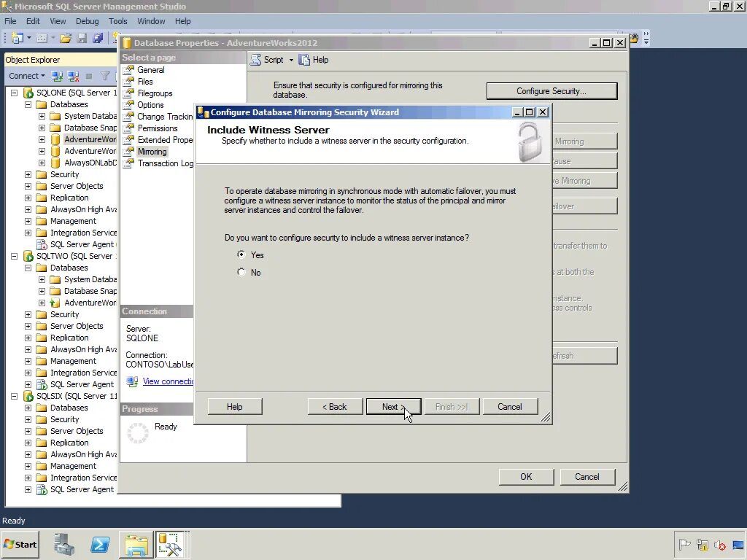747x560 pixels.
Task: Click the Filter icon in Object Explorer
Action: pos(105,76)
